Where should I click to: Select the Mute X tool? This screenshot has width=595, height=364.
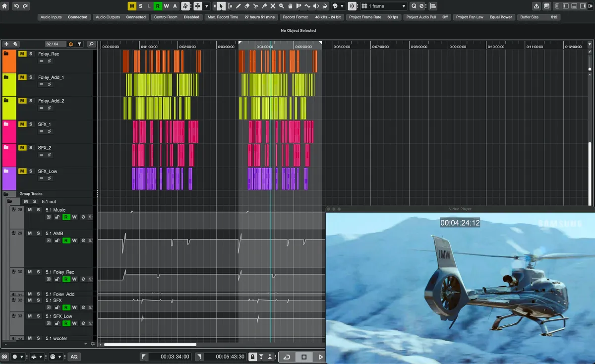[x=273, y=6]
